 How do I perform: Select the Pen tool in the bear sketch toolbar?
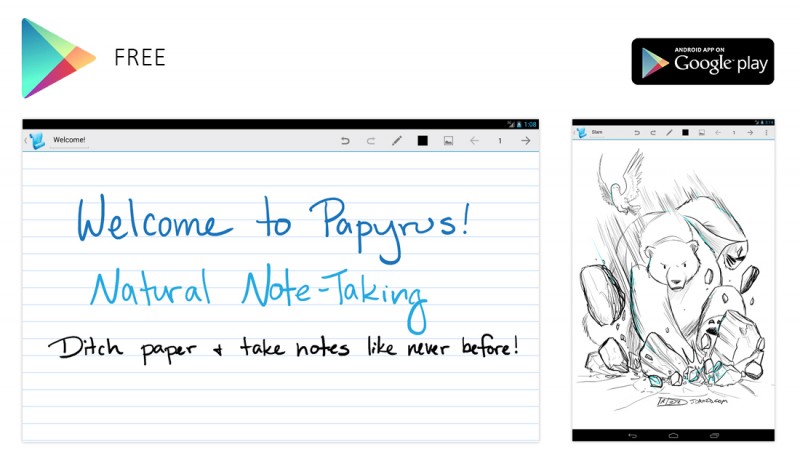[x=669, y=133]
